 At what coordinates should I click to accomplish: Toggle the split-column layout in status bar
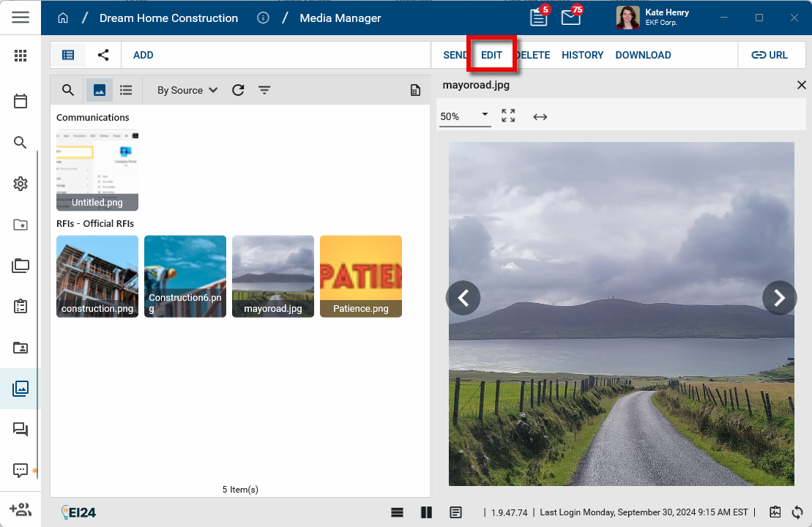(x=426, y=512)
